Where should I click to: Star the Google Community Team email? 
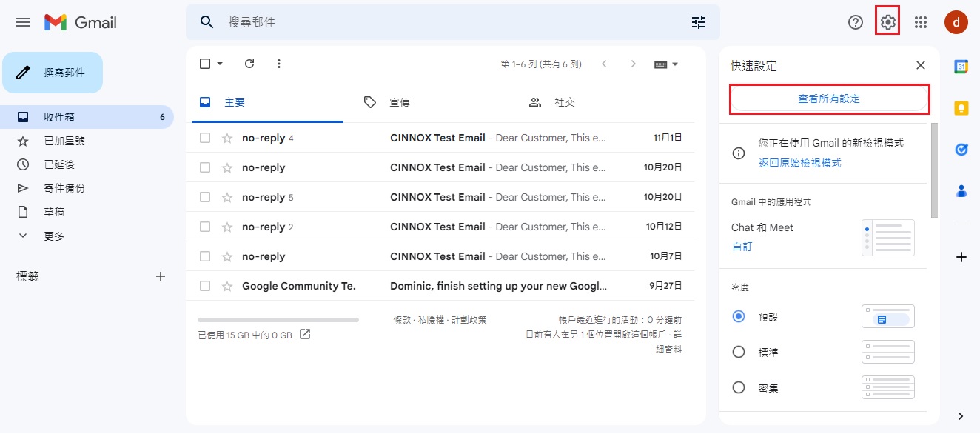(227, 286)
